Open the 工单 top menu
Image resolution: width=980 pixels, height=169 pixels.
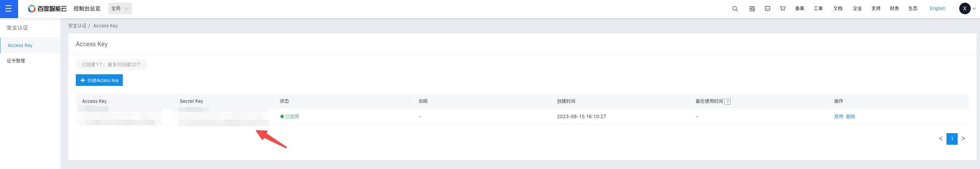(818, 8)
